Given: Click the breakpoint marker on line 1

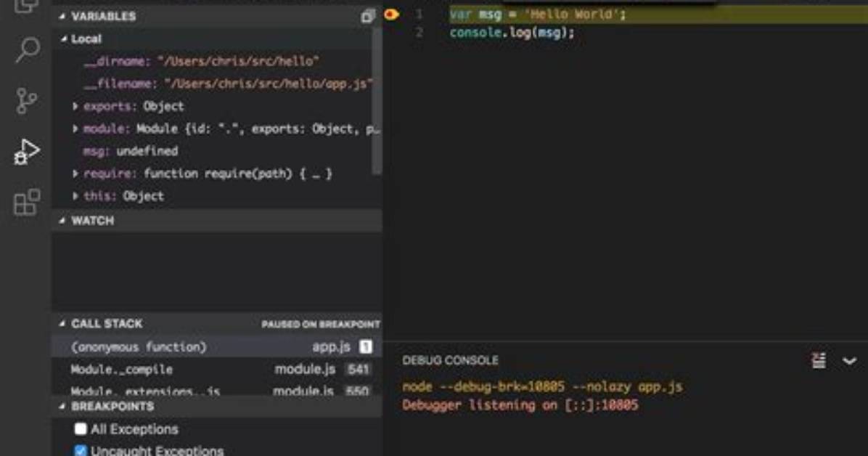Looking at the screenshot, I should 391,14.
